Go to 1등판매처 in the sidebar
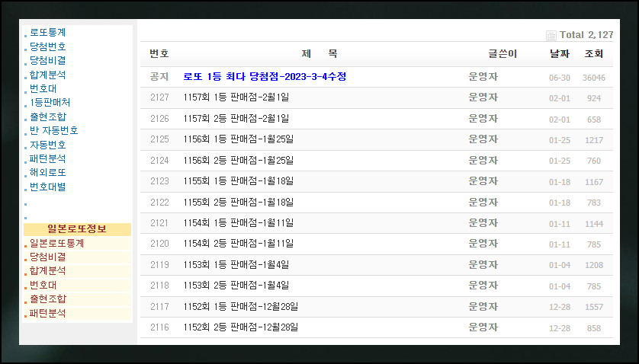 [x=50, y=102]
